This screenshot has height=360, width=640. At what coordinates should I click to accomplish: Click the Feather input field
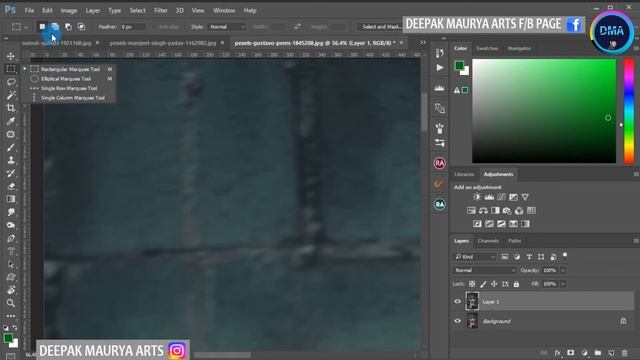[133, 27]
